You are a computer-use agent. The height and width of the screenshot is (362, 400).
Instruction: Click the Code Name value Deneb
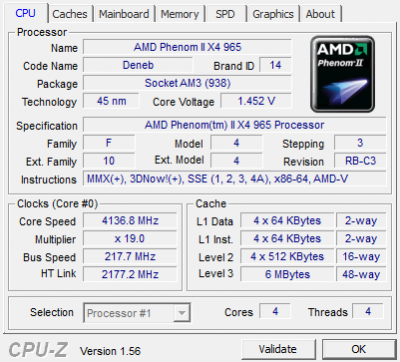[138, 65]
